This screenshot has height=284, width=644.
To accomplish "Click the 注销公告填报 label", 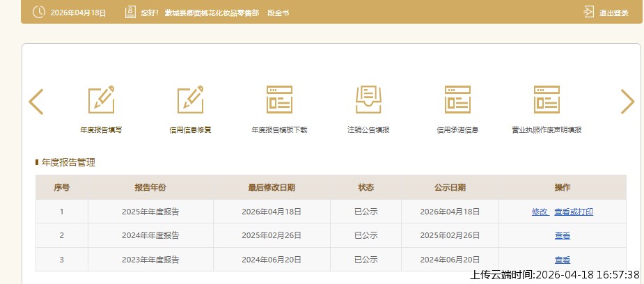I will (x=368, y=129).
